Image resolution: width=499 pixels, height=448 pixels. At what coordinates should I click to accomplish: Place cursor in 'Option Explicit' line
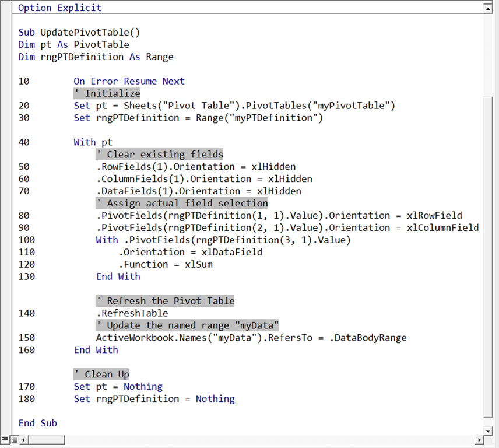[x=60, y=8]
